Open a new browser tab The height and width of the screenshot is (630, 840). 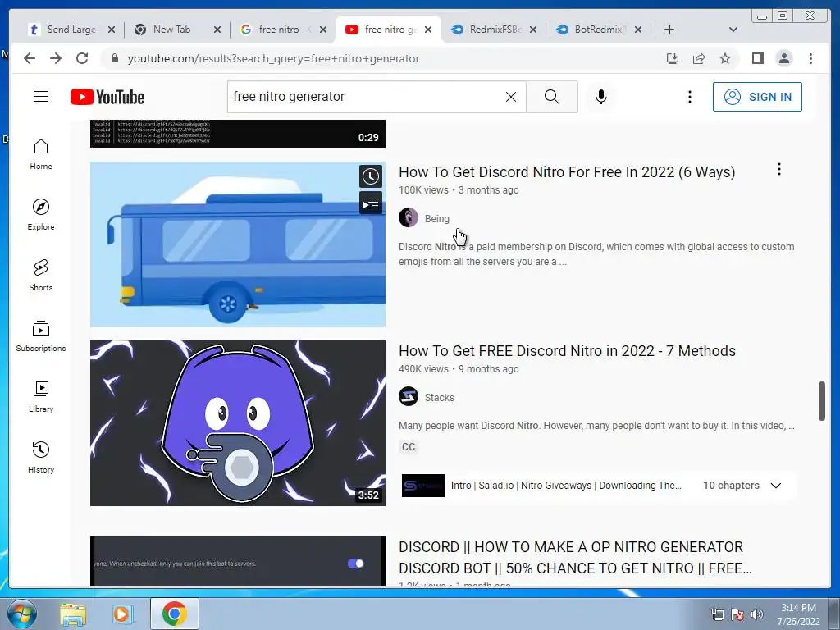pyautogui.click(x=669, y=30)
